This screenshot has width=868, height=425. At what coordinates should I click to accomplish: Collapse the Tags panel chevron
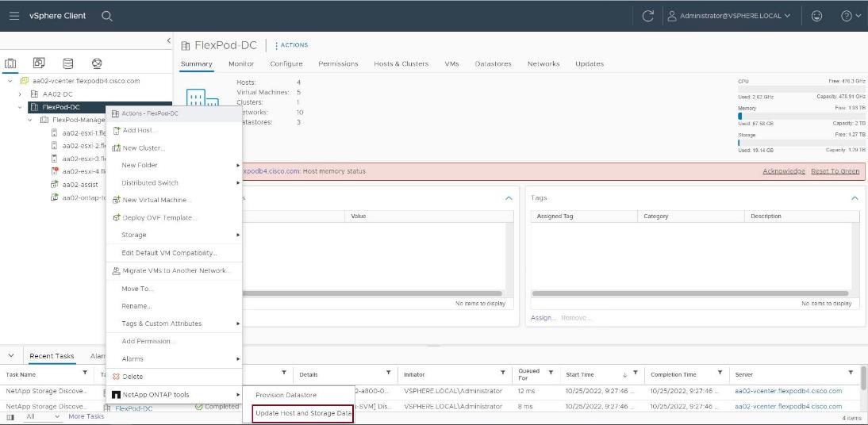[855, 198]
